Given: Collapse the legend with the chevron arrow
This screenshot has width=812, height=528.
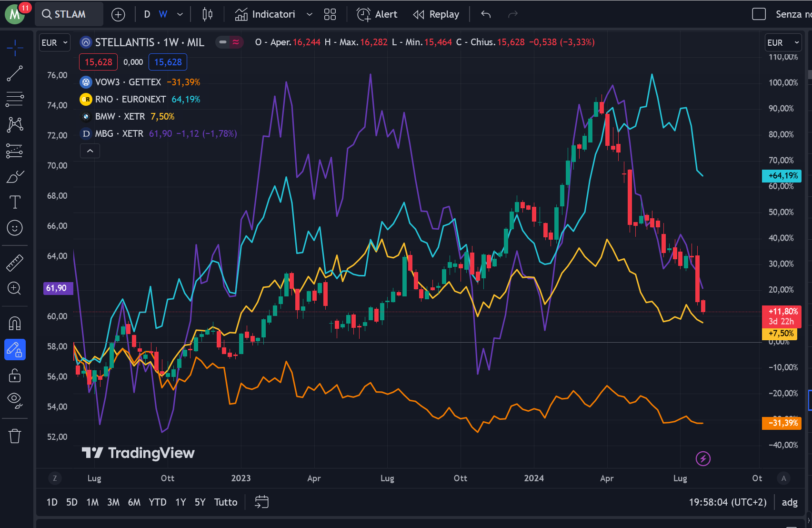Looking at the screenshot, I should pyautogui.click(x=90, y=151).
